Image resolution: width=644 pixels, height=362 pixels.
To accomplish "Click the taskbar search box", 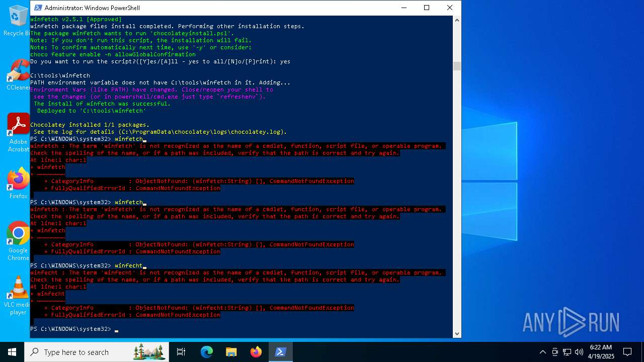I will 97,352.
